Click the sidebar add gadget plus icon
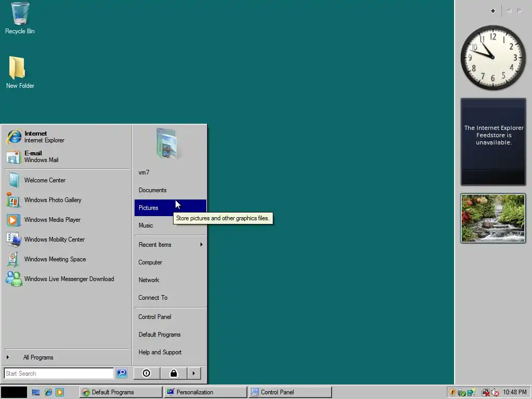Viewport: 532px width, 399px height. click(x=493, y=11)
